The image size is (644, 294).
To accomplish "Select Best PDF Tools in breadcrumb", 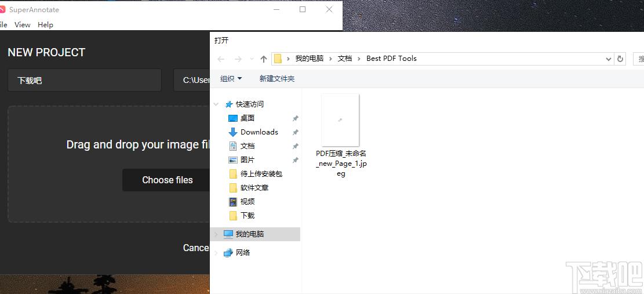I will (391, 59).
